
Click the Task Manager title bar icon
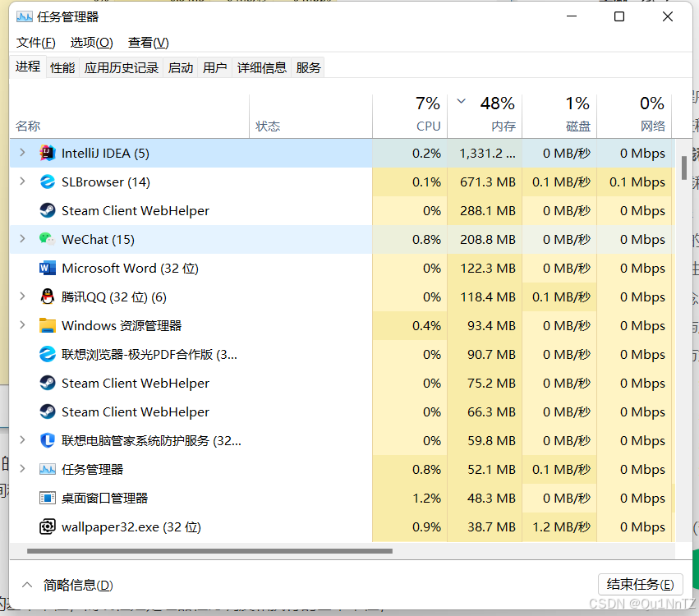[25, 17]
